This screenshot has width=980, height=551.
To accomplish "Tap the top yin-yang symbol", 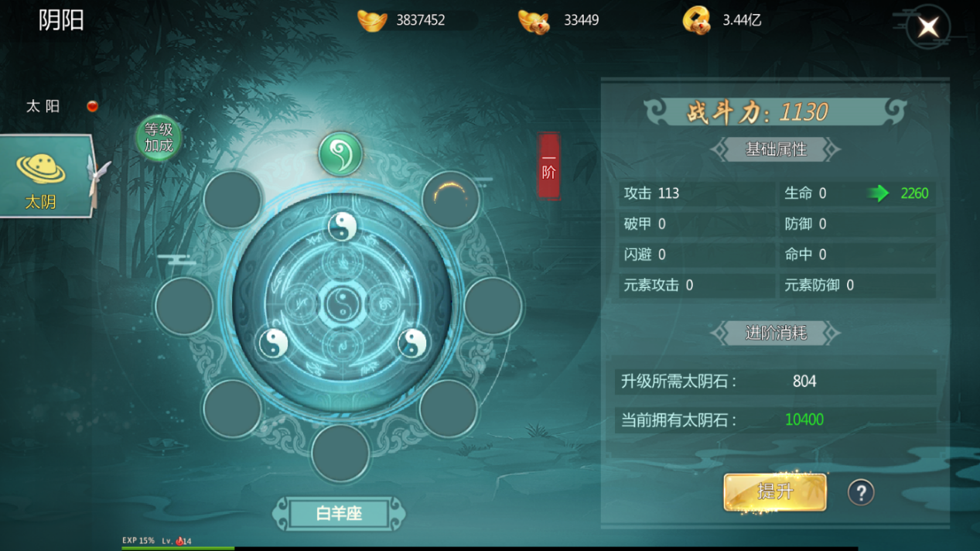I will pos(343,227).
